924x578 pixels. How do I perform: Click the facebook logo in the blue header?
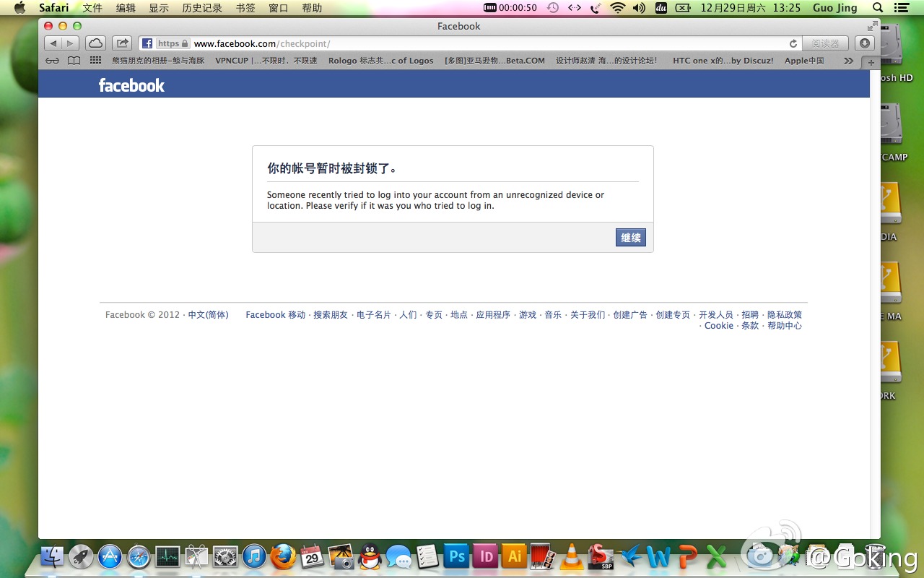(131, 85)
